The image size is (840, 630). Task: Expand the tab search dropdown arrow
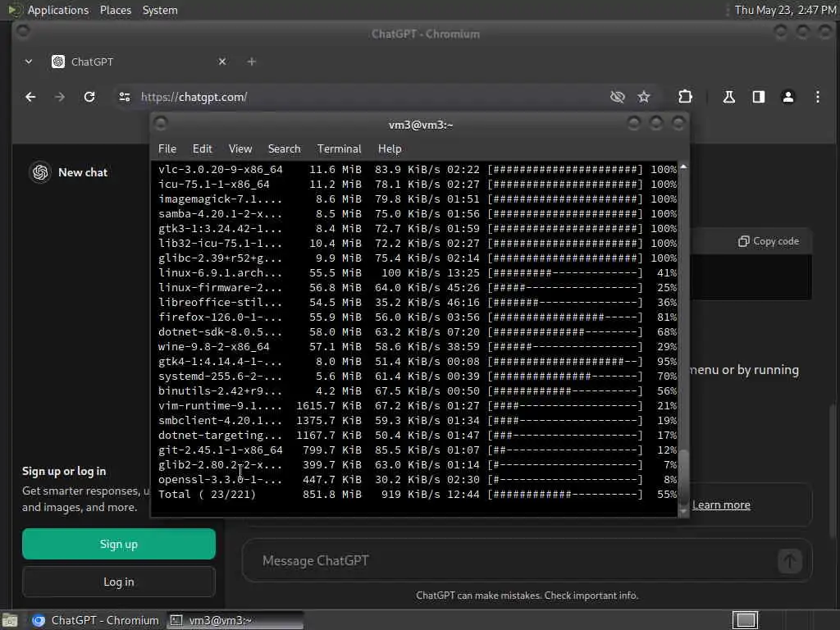coord(29,62)
